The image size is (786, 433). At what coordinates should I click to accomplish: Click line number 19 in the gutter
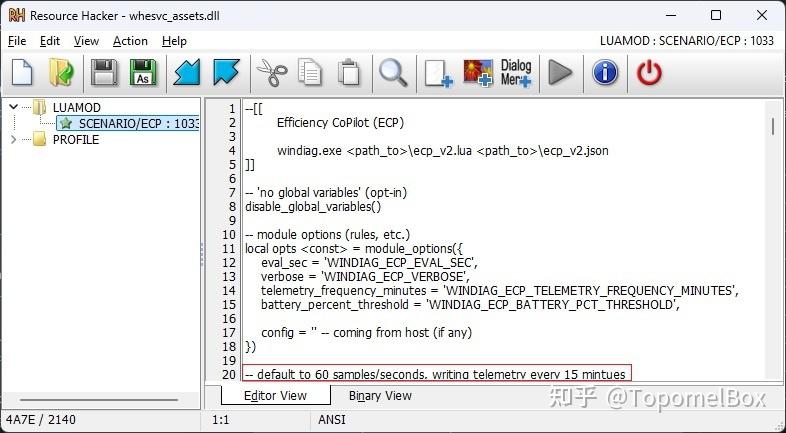(x=229, y=360)
